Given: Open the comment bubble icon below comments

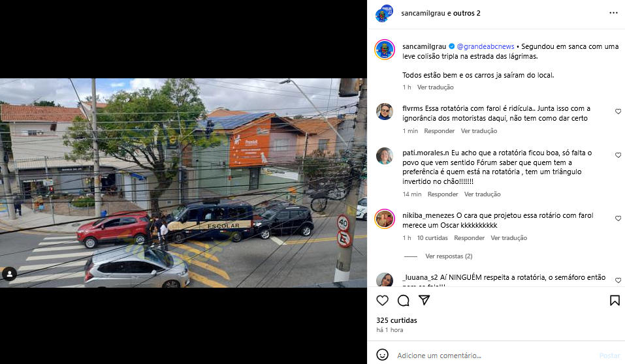Looking at the screenshot, I should point(404,300).
